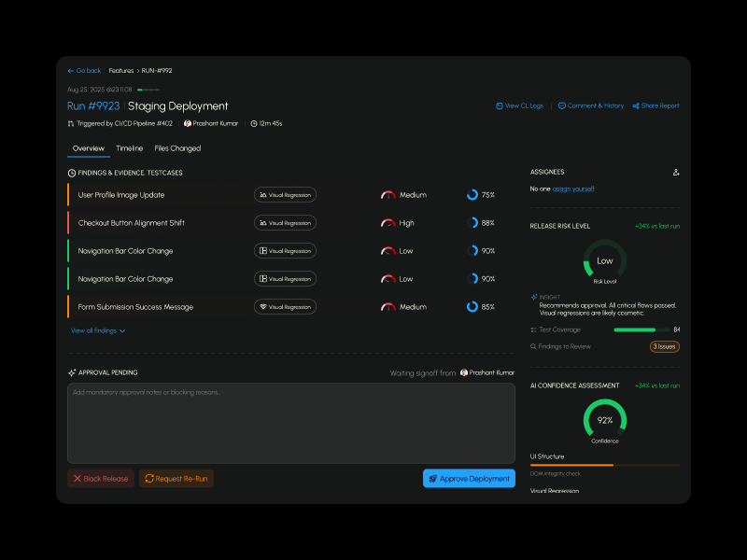Click the 88% confidence ring icon
Screen dimensions: 747x560
pyautogui.click(x=472, y=223)
